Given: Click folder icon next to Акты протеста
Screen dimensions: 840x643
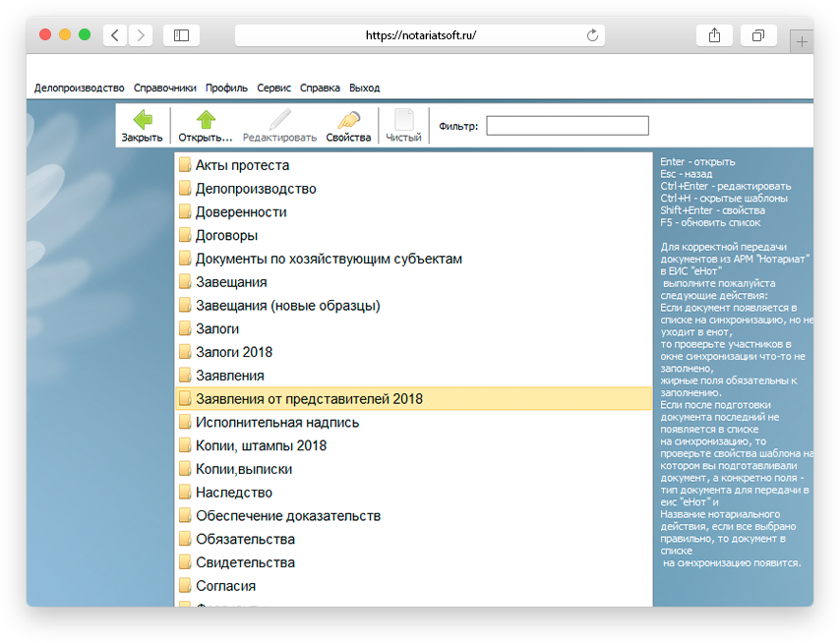Looking at the screenshot, I should 185,165.
